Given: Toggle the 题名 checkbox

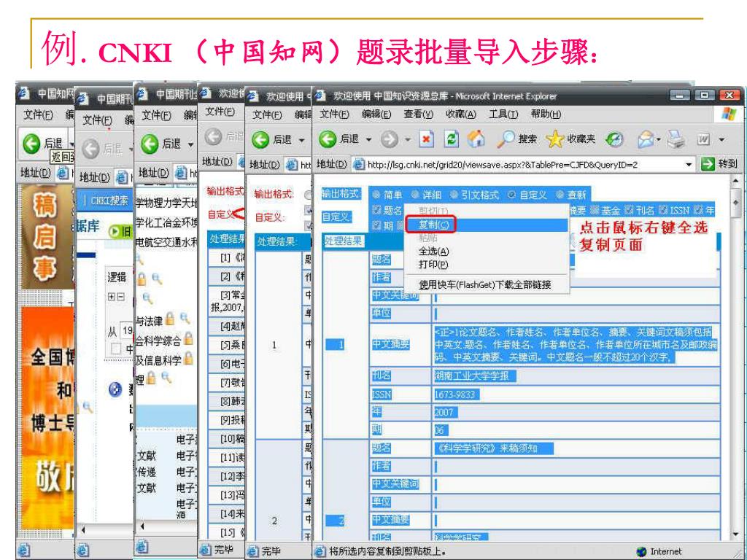Looking at the screenshot, I should point(376,210).
